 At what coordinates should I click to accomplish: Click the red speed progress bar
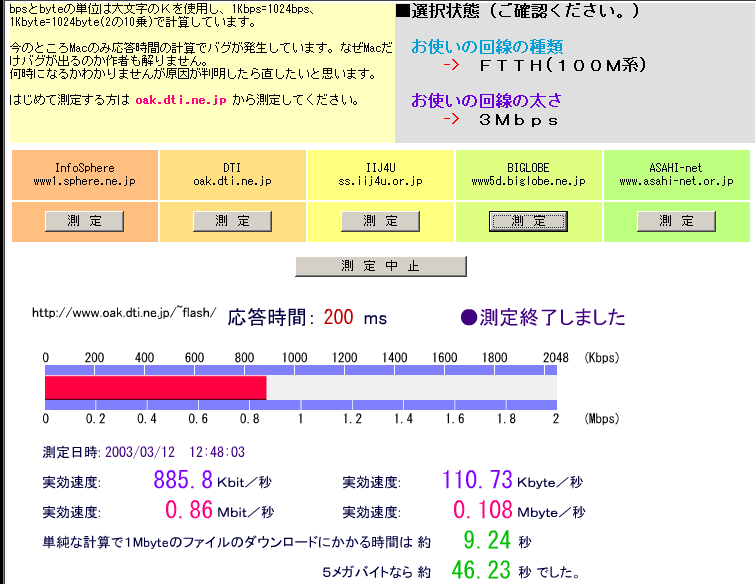pyautogui.click(x=156, y=388)
